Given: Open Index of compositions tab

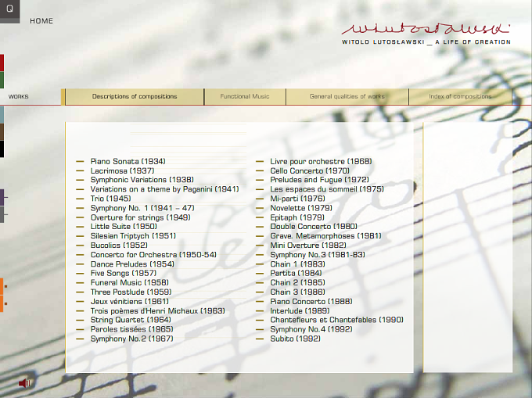Looking at the screenshot, I should pos(460,97).
